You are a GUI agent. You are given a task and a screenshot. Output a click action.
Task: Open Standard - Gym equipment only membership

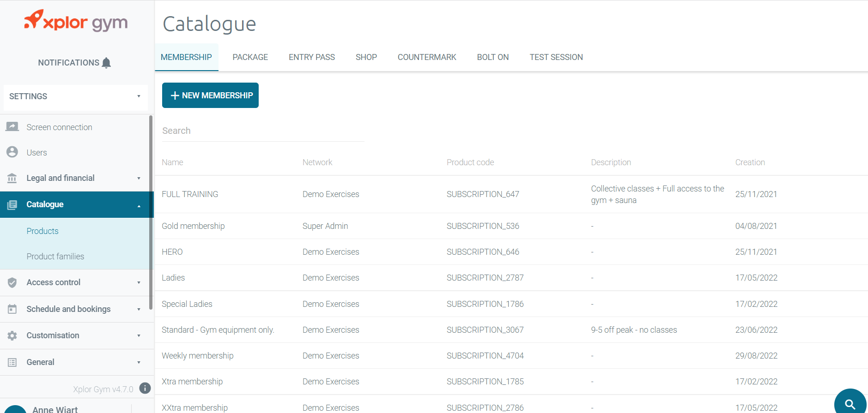click(511, 330)
